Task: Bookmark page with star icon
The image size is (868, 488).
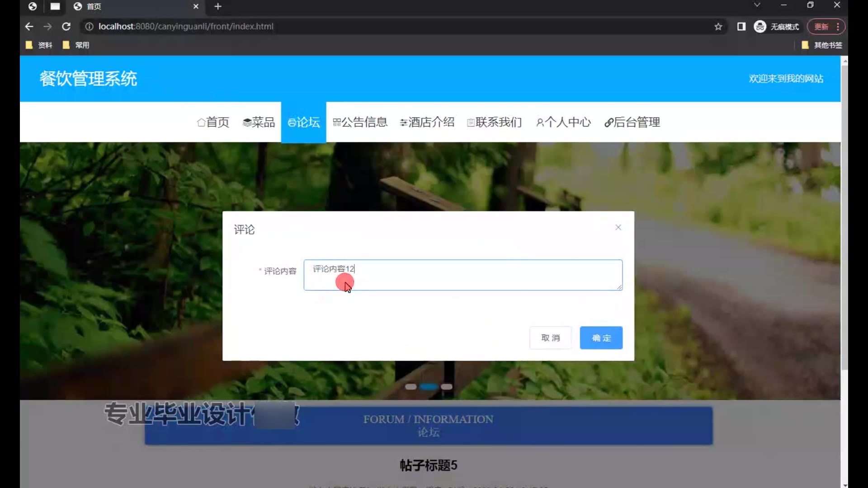Action: 718,27
